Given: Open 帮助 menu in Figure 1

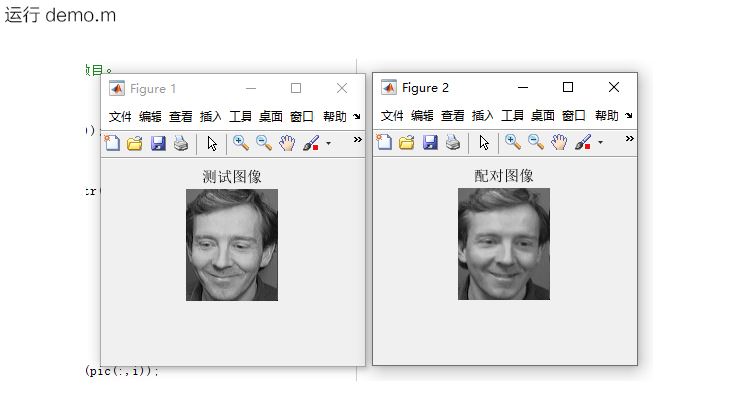Looking at the screenshot, I should [335, 116].
